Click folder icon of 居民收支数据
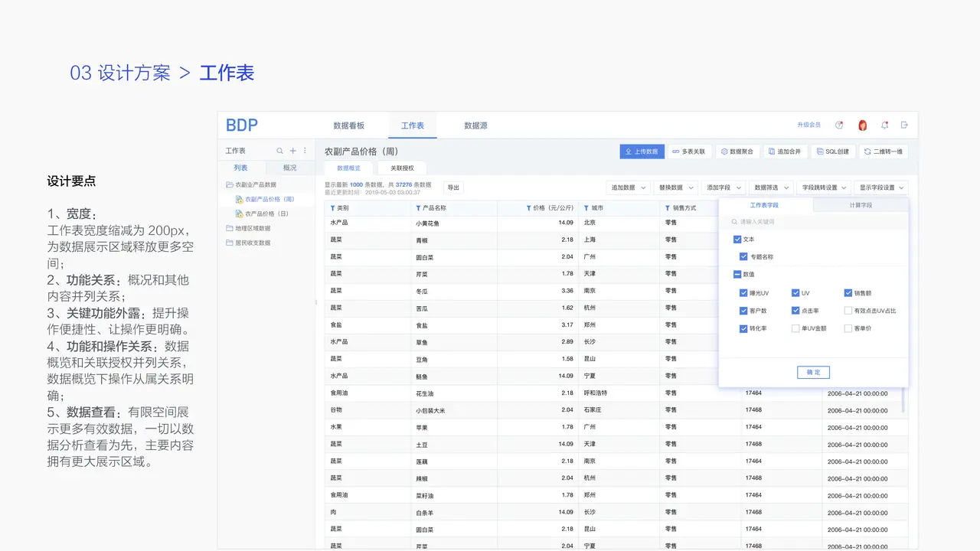 229,243
